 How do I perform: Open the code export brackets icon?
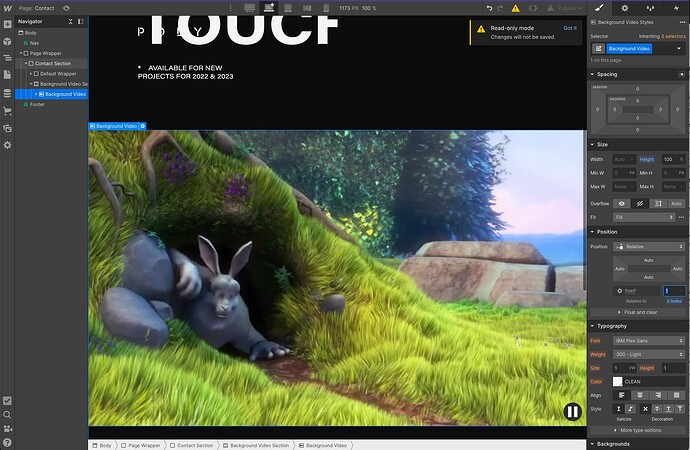[533, 8]
